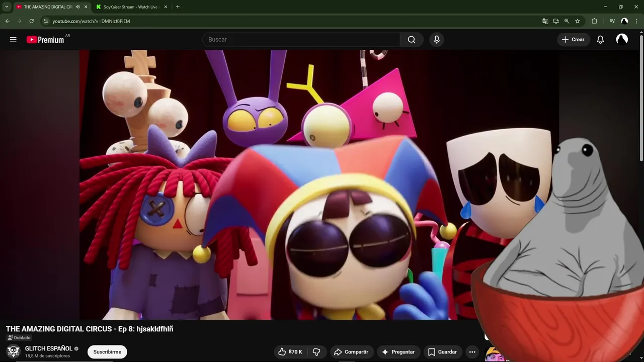
Task: Click the Doblado dubbed badge
Action: (x=19, y=338)
